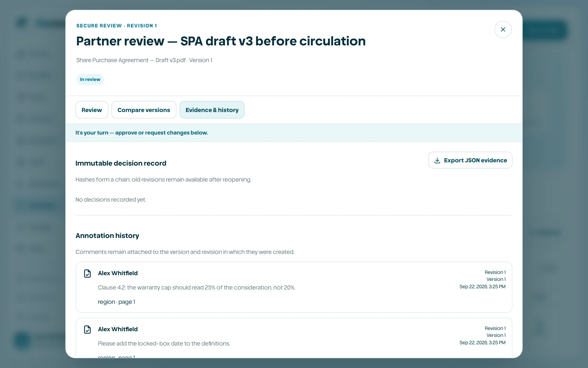Select the Evidence & history tab
Screen dimensions: 588x368
click(212, 110)
